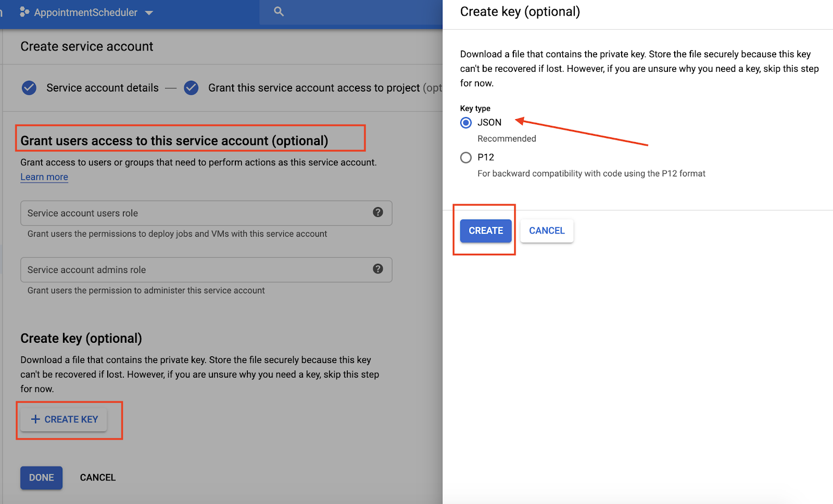The height and width of the screenshot is (504, 833).
Task: Open the Learn more link
Action: coord(44,177)
